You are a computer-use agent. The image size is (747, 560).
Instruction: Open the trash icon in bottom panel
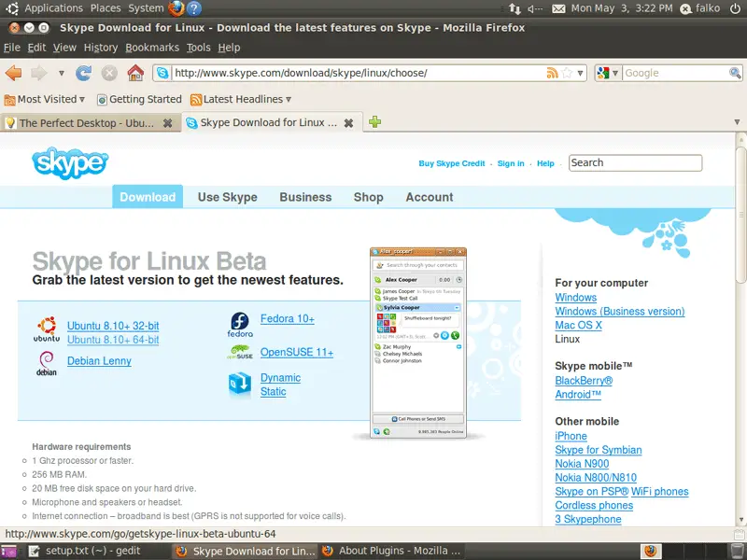(x=736, y=552)
